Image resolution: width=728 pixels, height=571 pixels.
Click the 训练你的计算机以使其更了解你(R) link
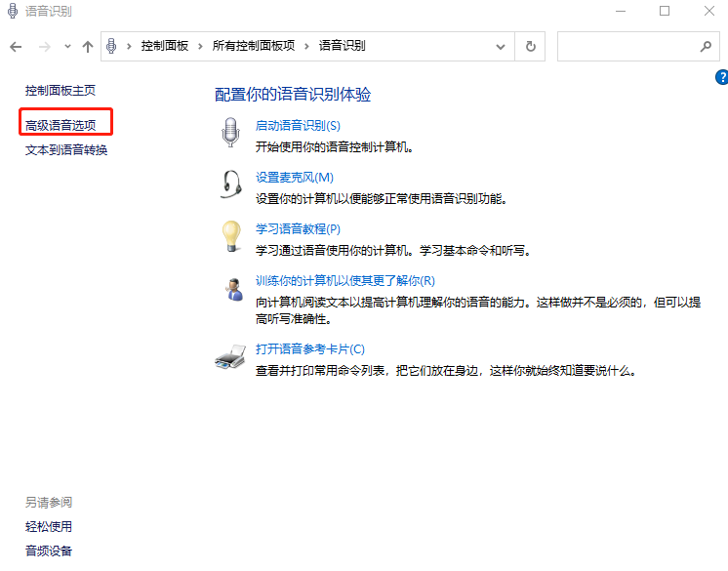(344, 280)
